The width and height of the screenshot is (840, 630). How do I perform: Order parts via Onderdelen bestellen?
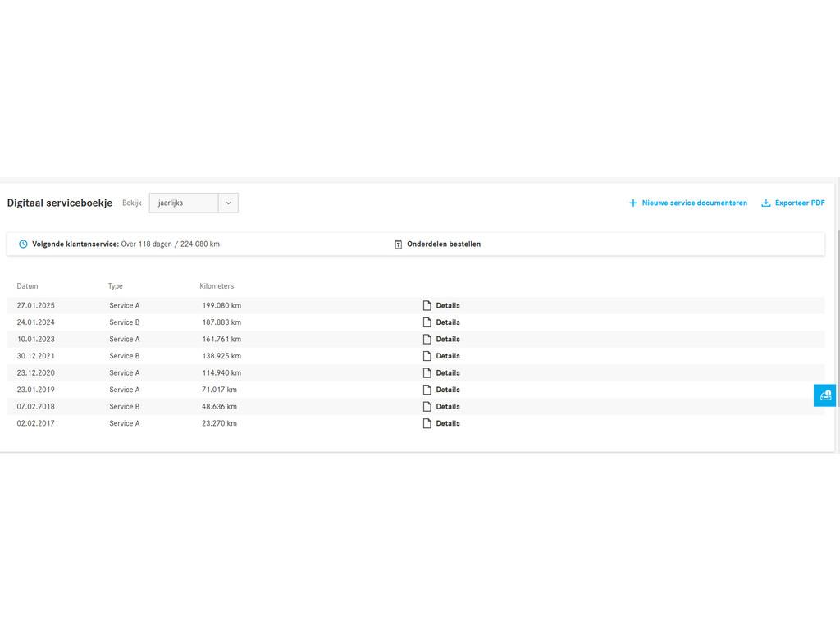click(x=443, y=244)
